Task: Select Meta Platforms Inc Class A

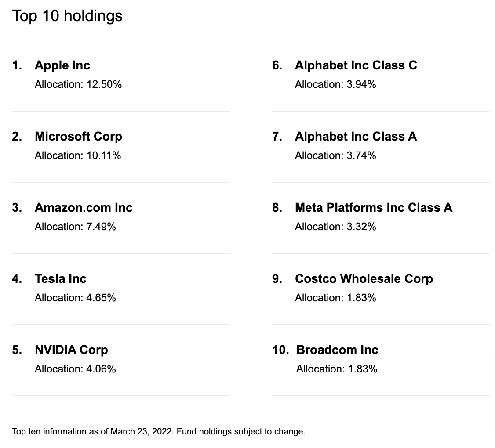Action: click(373, 208)
